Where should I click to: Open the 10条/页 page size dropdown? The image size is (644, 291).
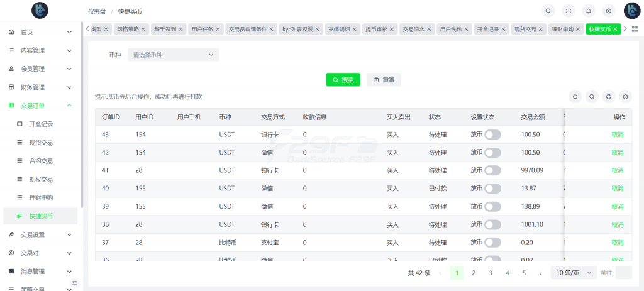[574, 273]
